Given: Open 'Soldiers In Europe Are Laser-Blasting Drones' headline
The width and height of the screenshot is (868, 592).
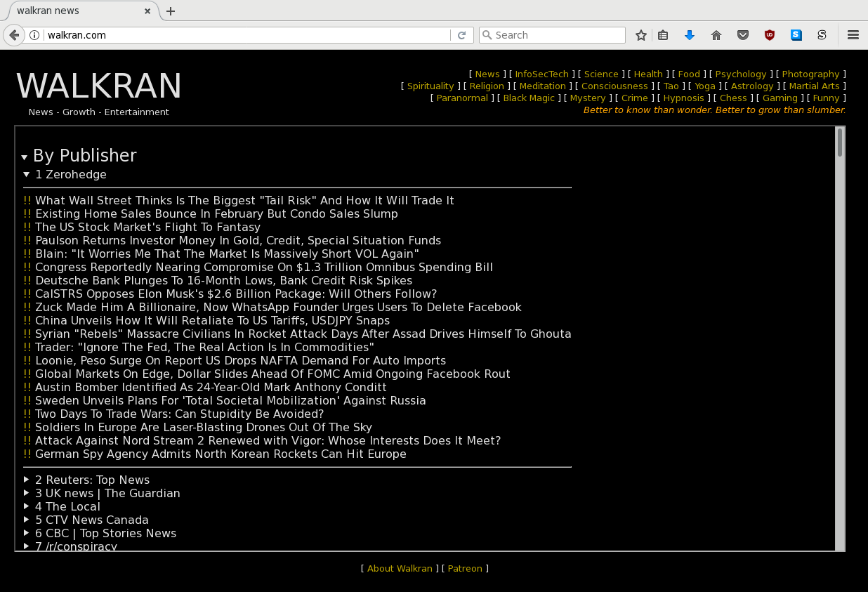Looking at the screenshot, I should [x=204, y=427].
